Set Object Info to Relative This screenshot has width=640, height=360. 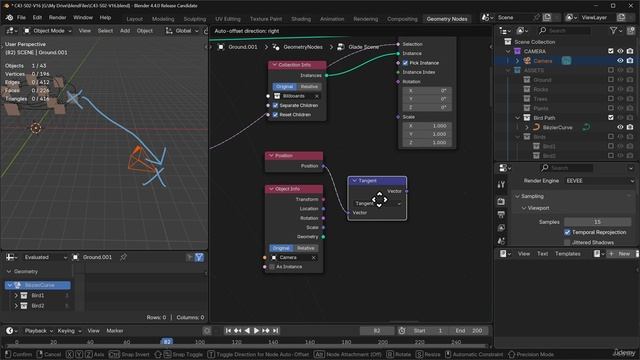305,248
